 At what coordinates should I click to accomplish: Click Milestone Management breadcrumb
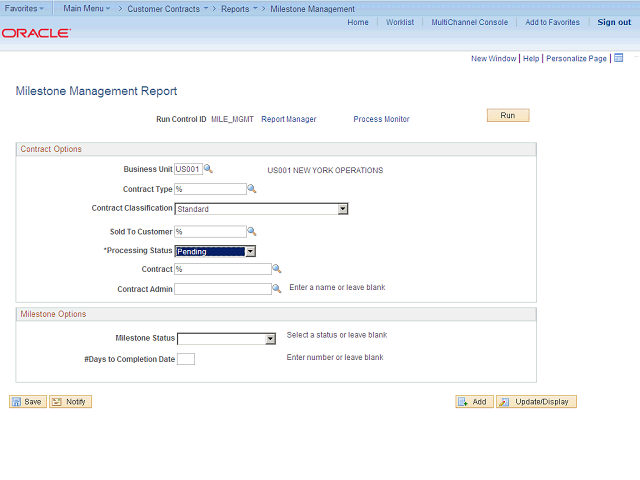point(312,9)
